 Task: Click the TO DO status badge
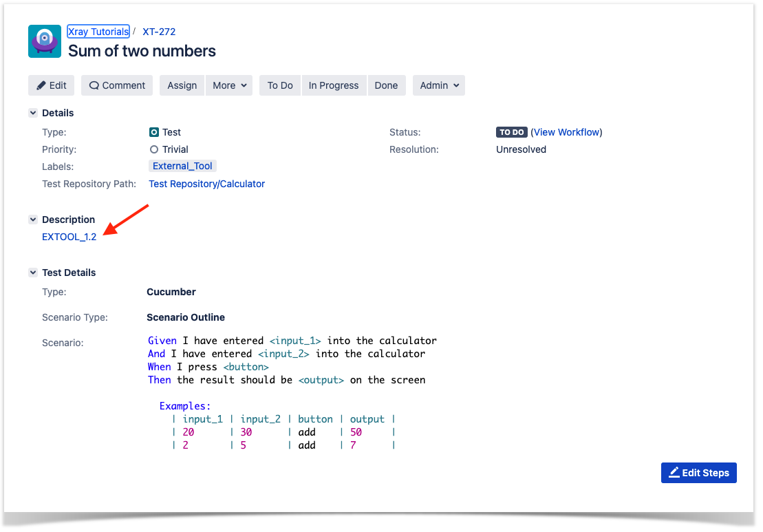pyautogui.click(x=511, y=132)
